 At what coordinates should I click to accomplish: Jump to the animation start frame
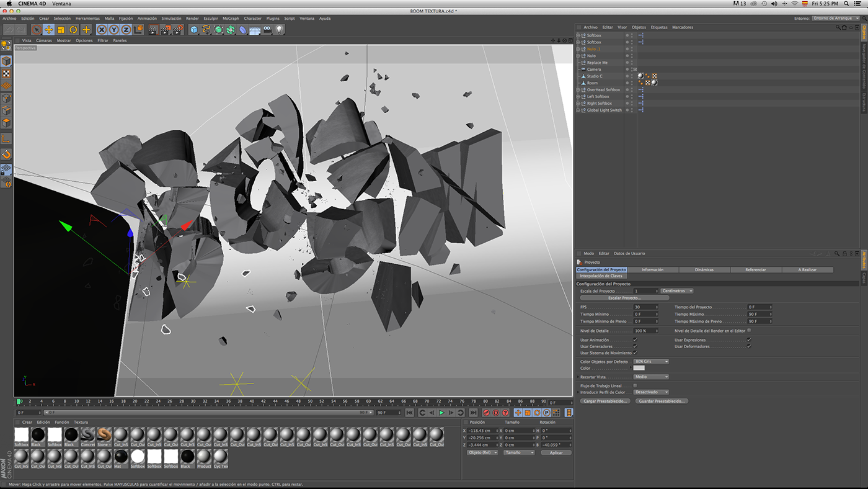click(x=410, y=413)
